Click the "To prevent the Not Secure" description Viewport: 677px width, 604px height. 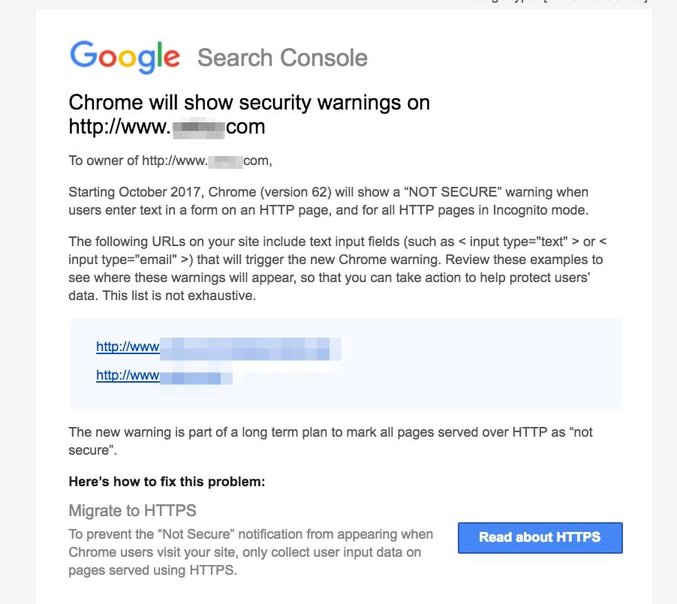point(250,553)
